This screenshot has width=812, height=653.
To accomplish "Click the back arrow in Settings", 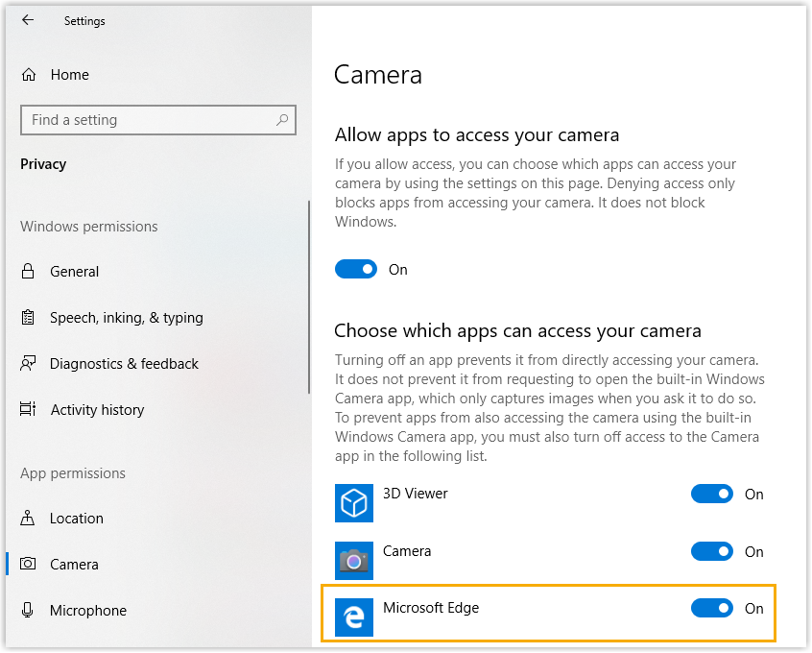I will (28, 20).
